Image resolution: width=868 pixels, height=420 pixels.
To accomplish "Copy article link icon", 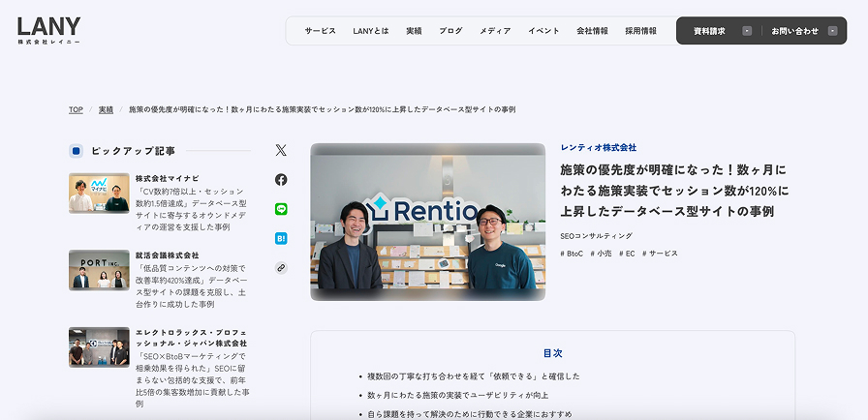I will [x=281, y=268].
